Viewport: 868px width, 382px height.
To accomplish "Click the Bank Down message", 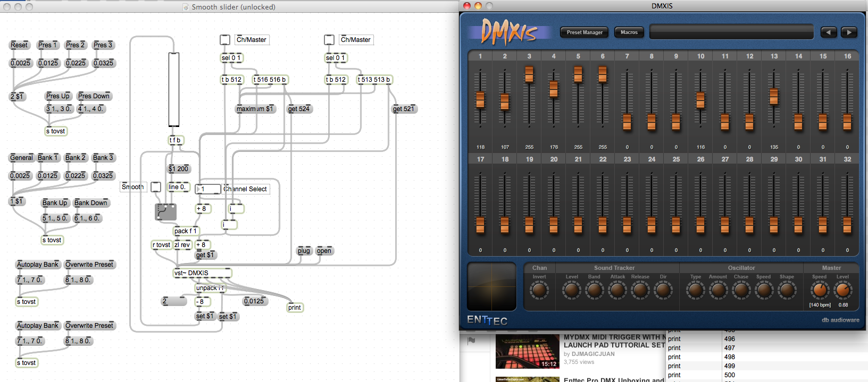I will 91,203.
